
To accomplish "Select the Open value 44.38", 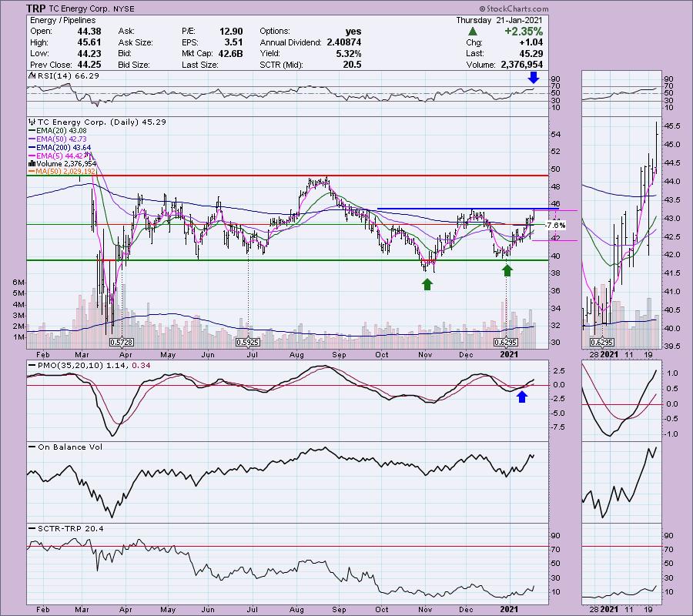I will tap(89, 32).
